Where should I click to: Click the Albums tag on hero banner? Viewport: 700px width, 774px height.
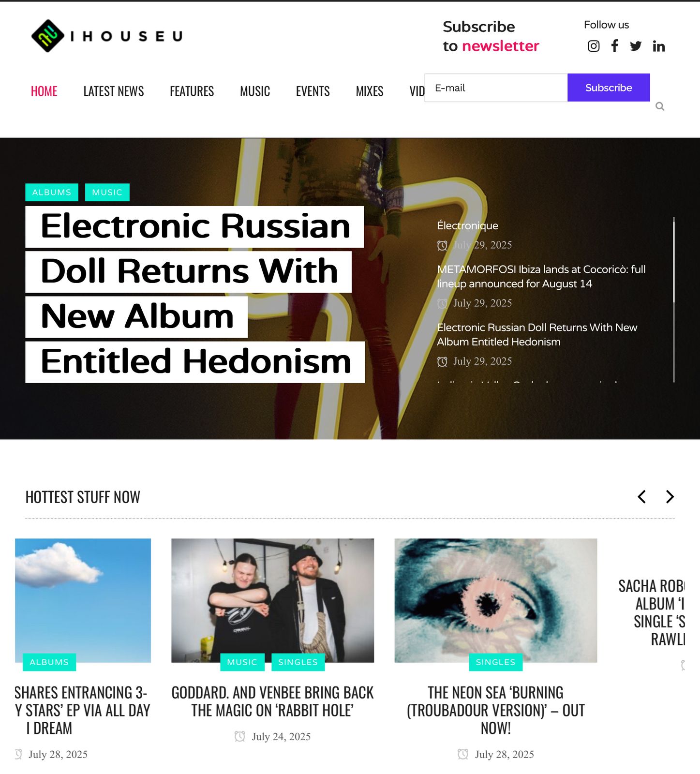(52, 192)
